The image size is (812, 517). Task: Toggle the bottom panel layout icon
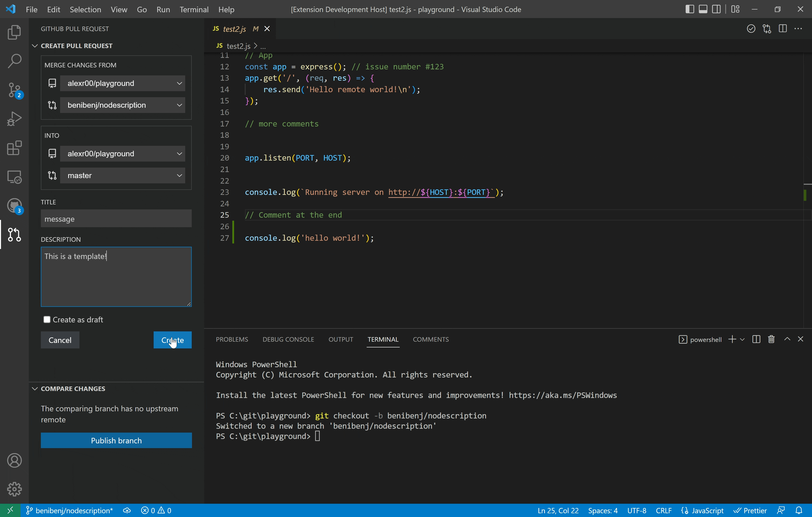[703, 9]
